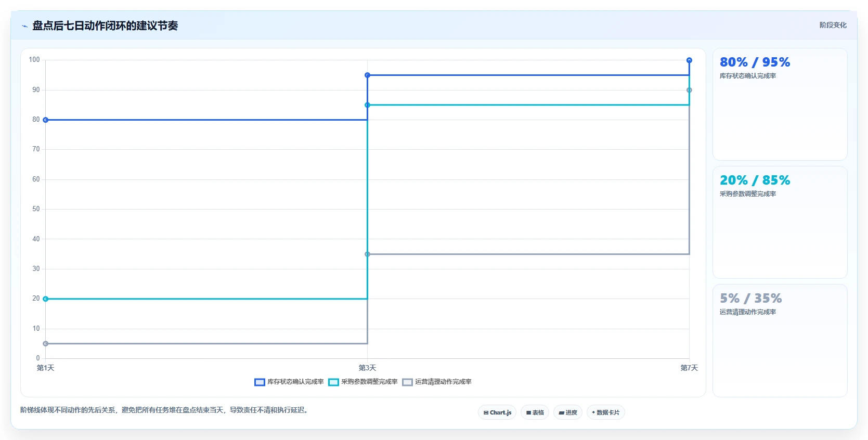Viewport: 868px width, 440px height.
Task: Click the 第3天 x-axis label
Action: (368, 368)
